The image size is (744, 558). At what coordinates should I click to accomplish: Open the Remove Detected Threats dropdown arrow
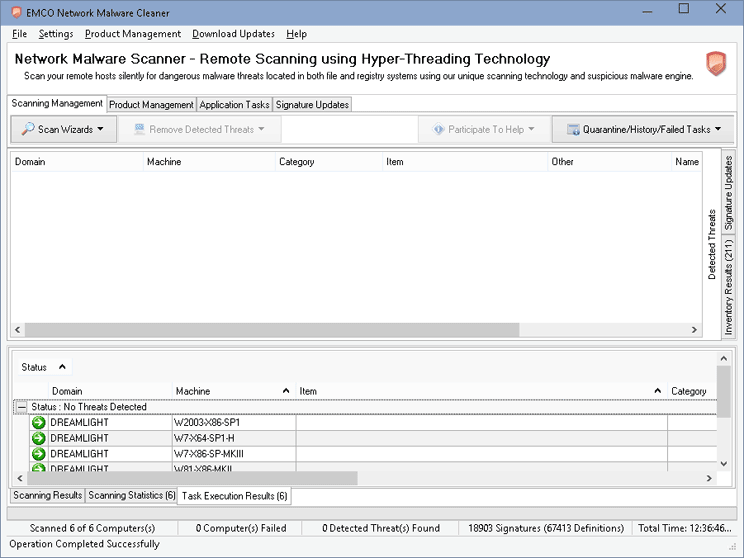click(261, 129)
